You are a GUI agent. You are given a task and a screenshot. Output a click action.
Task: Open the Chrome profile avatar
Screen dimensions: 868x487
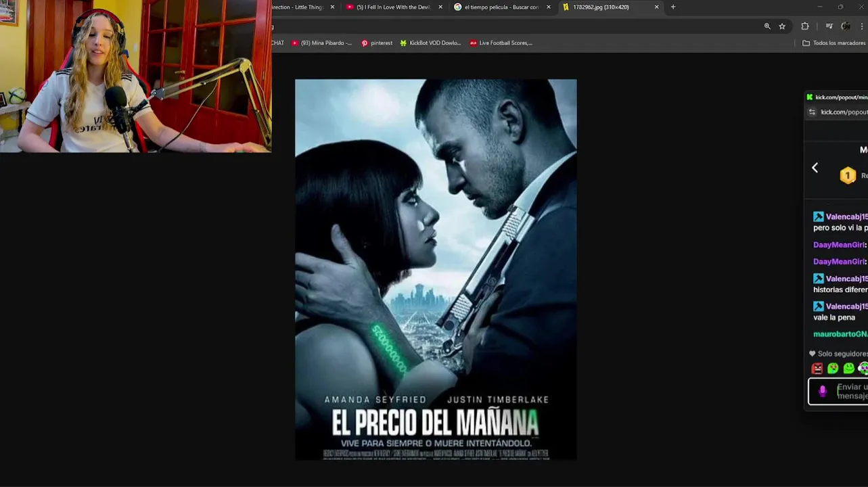coord(846,26)
